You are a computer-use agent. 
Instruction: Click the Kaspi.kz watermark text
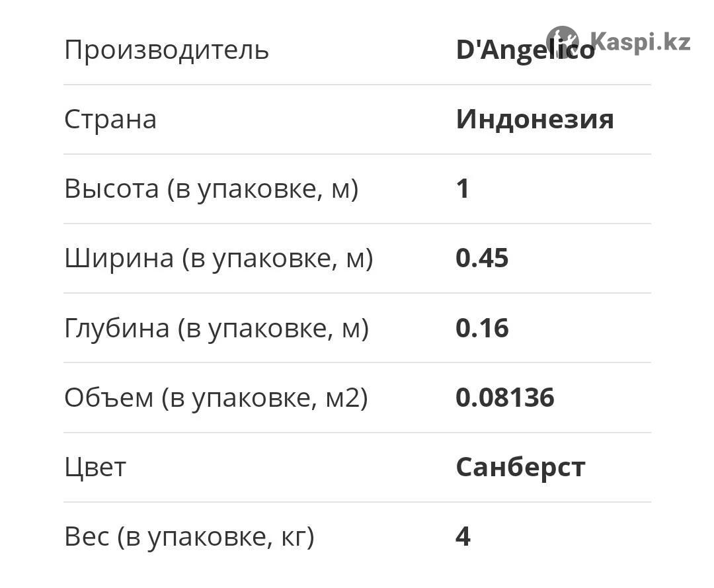(640, 42)
